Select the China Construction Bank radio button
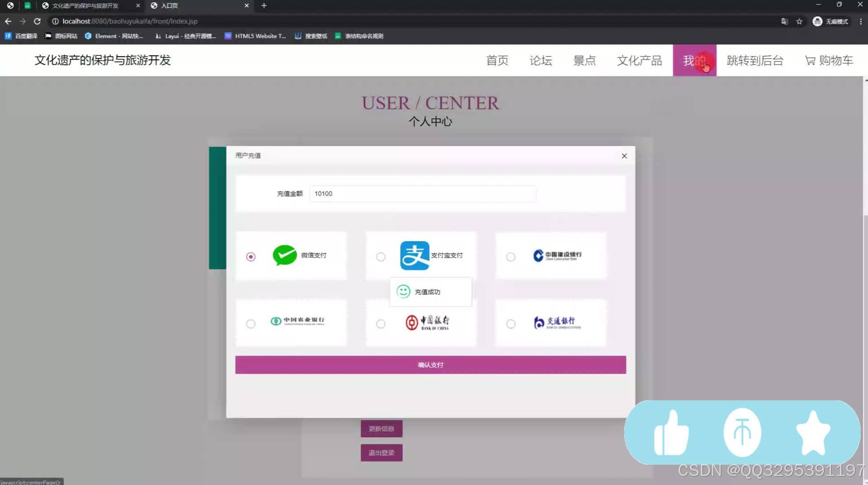The width and height of the screenshot is (868, 485). point(511,256)
